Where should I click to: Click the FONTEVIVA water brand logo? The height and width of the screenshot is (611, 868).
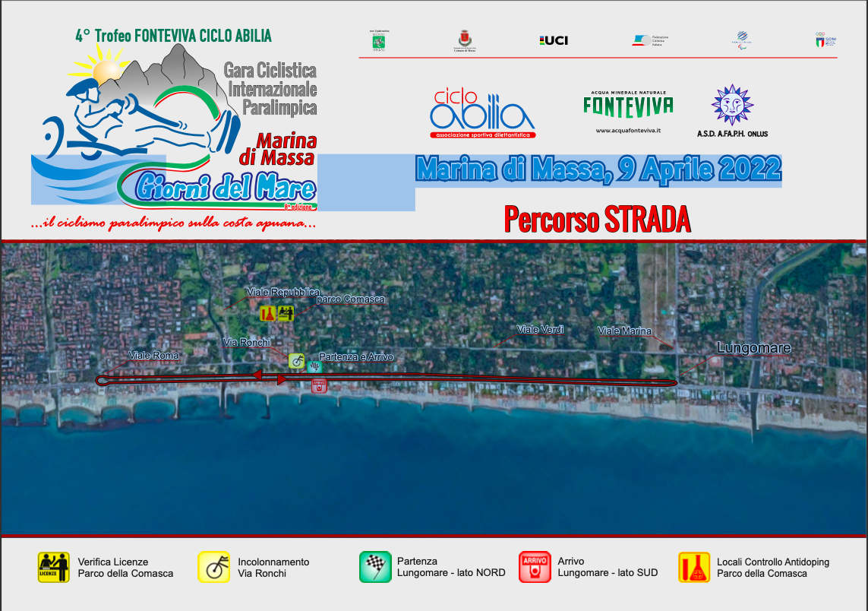click(628, 107)
